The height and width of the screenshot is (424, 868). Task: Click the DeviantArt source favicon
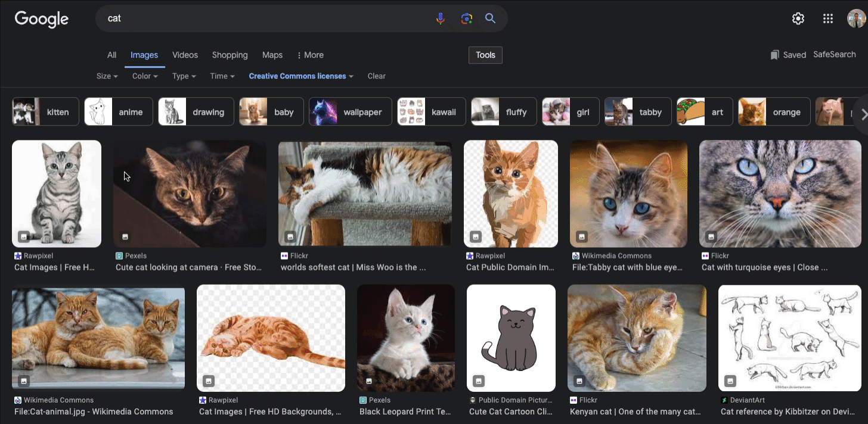tap(724, 400)
